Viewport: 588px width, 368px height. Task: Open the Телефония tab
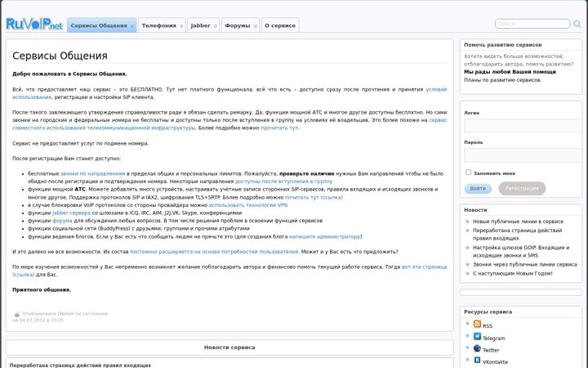coord(162,25)
